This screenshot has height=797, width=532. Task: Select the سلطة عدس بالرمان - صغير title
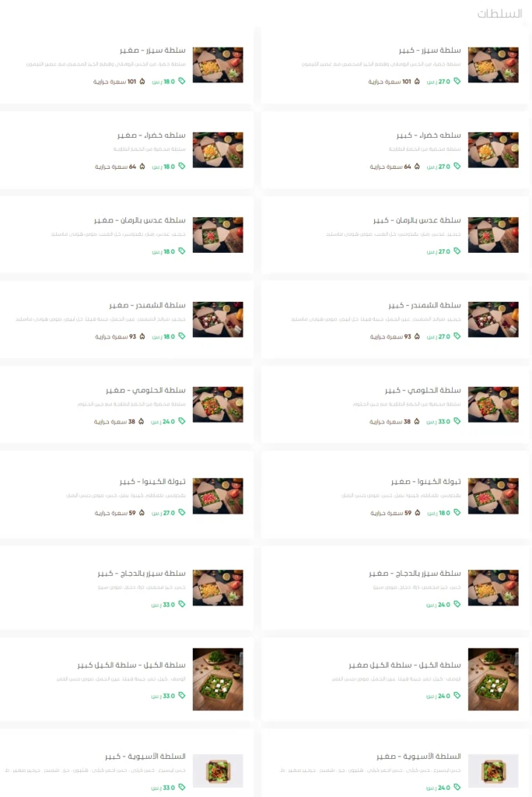click(140, 220)
